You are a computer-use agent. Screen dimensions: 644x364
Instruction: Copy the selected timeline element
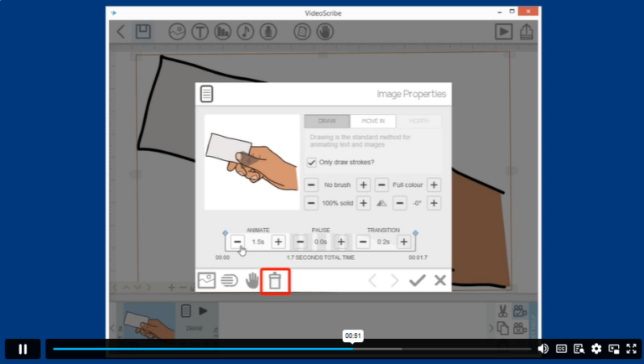[503, 328]
